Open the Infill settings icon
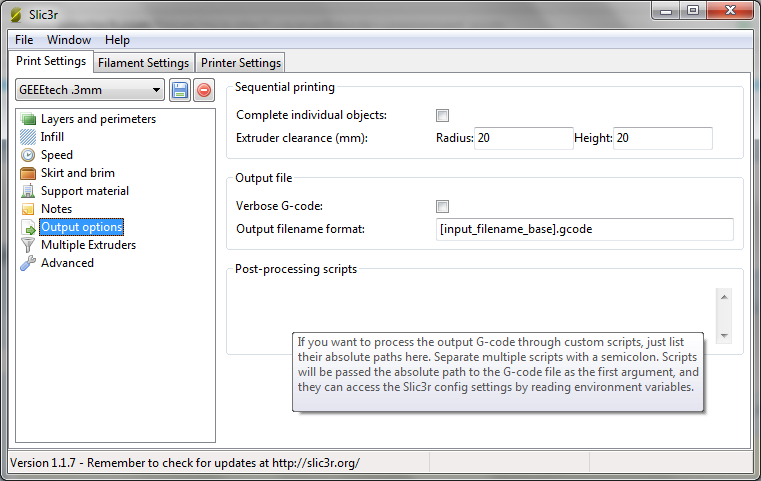 pyautogui.click(x=28, y=137)
